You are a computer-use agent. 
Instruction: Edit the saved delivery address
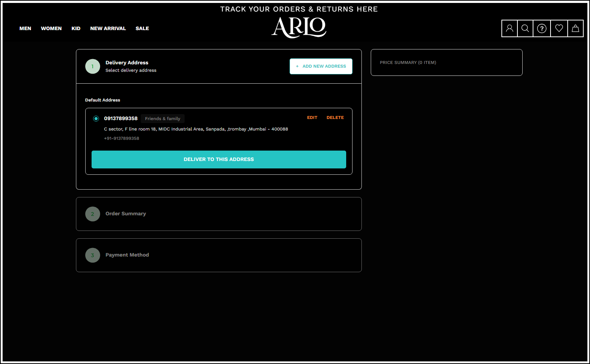point(312,117)
